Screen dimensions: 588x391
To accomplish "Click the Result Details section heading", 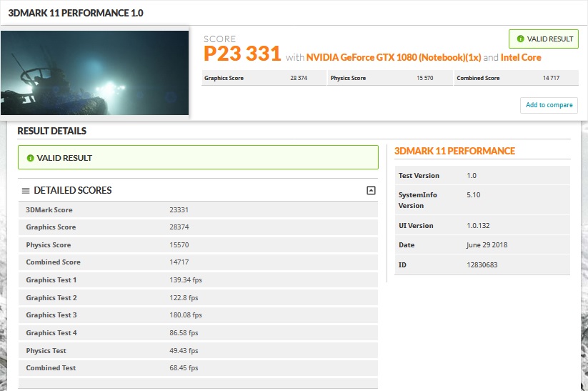I will tap(52, 132).
